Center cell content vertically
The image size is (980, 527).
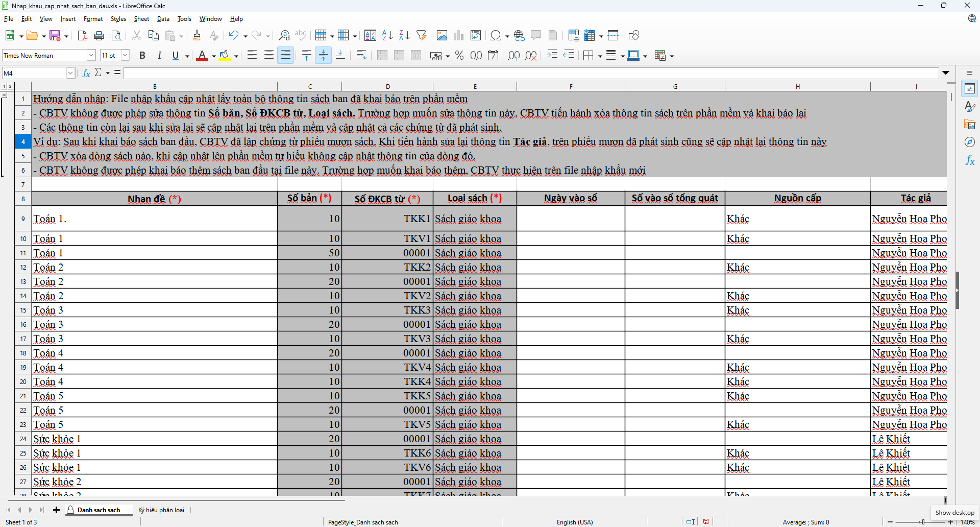pyautogui.click(x=324, y=55)
